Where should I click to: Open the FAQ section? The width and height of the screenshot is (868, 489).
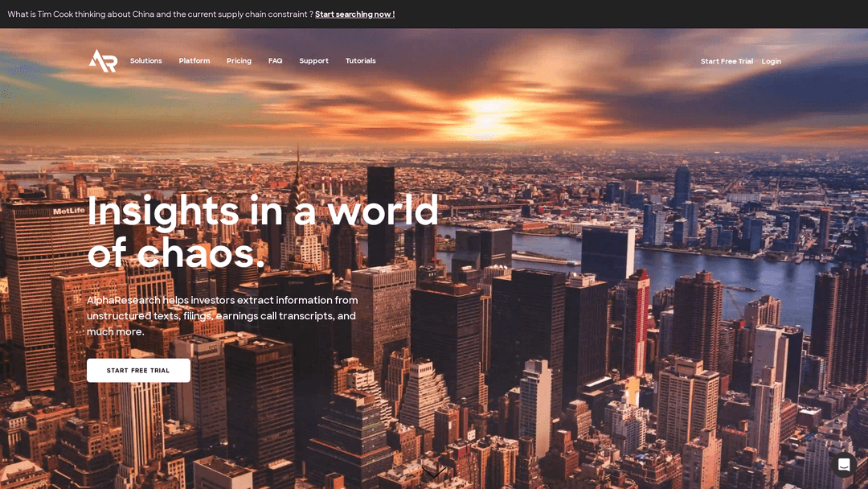[x=275, y=61]
